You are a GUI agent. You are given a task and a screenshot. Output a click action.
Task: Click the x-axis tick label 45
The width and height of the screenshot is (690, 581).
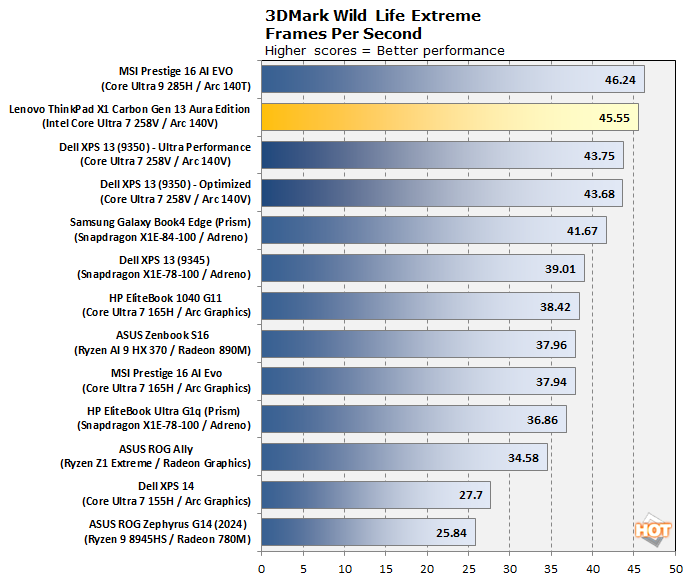tap(634, 569)
